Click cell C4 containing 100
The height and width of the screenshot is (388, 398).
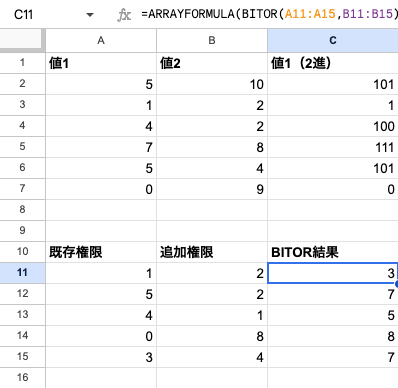[x=333, y=126]
